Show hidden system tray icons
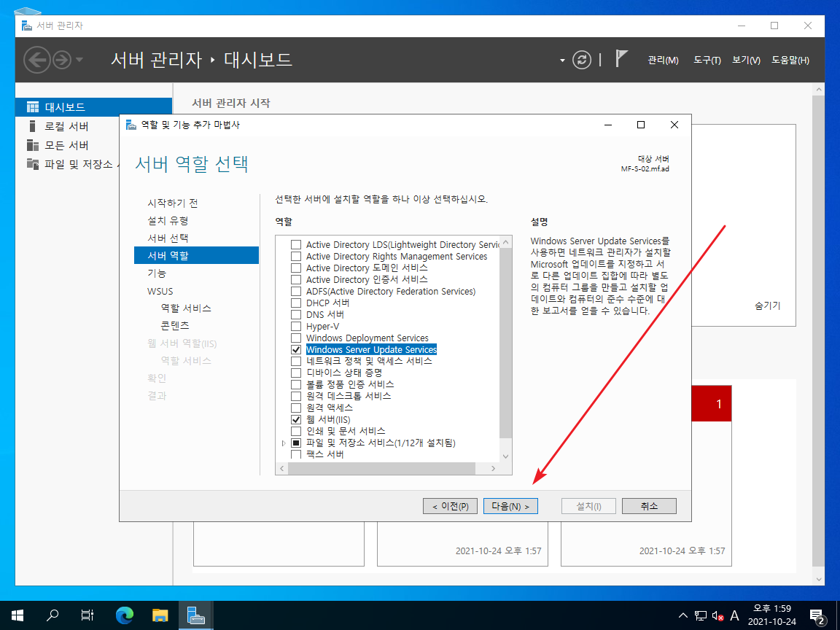This screenshot has width=840, height=630. point(682,615)
